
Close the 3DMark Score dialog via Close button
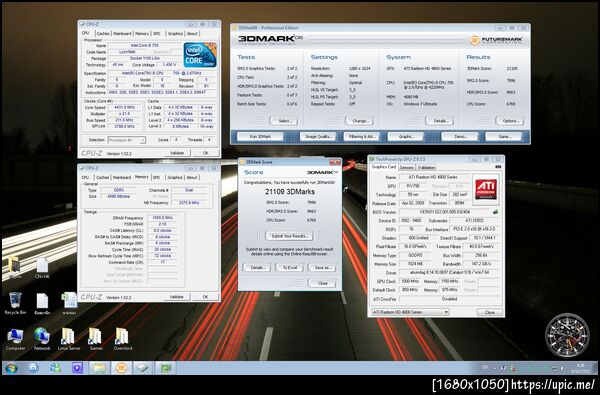322,283
